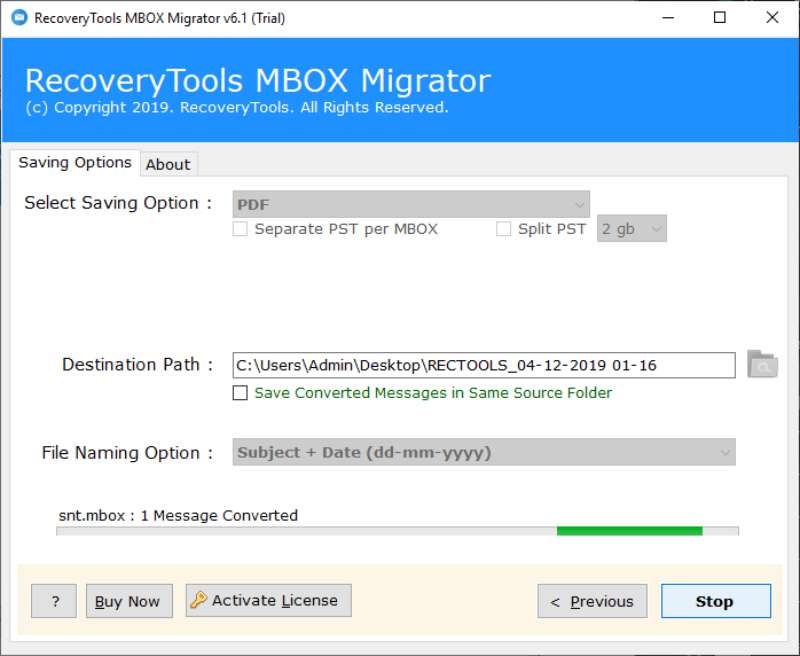Click the Buy Now button
800x656 pixels.
click(x=129, y=601)
